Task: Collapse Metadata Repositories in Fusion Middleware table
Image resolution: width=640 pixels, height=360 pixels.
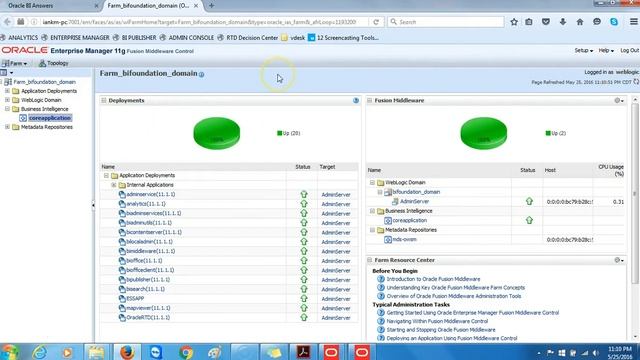Action: tap(372, 230)
